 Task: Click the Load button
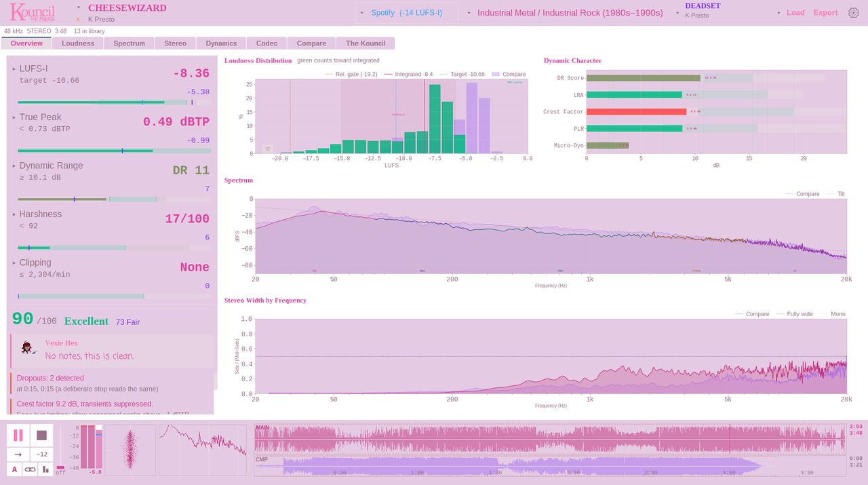click(x=795, y=13)
